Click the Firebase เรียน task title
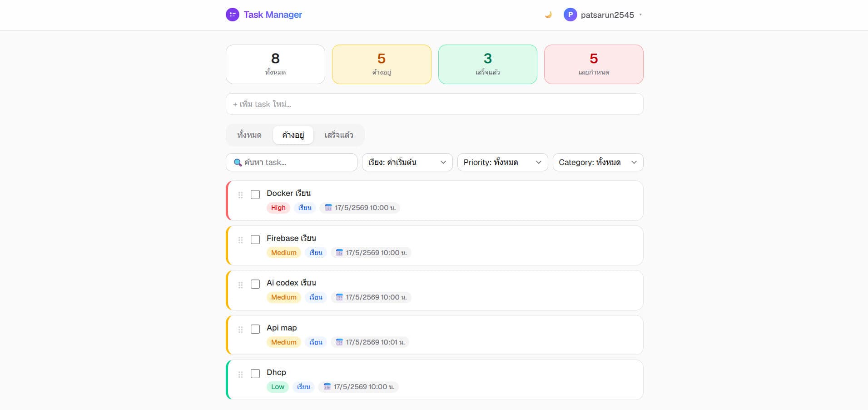 click(291, 238)
